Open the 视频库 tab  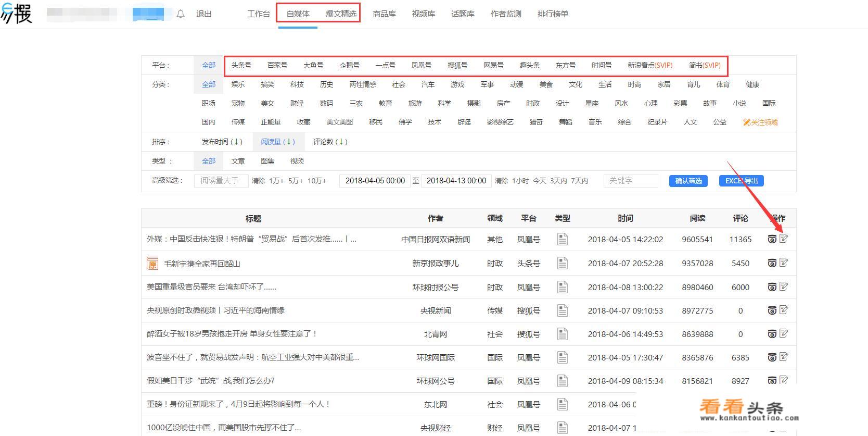(424, 14)
